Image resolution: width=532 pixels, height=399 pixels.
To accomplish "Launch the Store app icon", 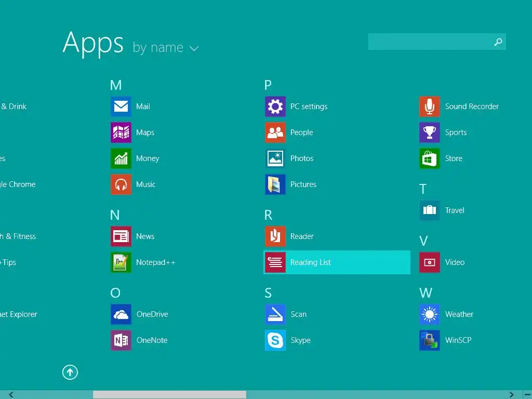I will (430, 158).
